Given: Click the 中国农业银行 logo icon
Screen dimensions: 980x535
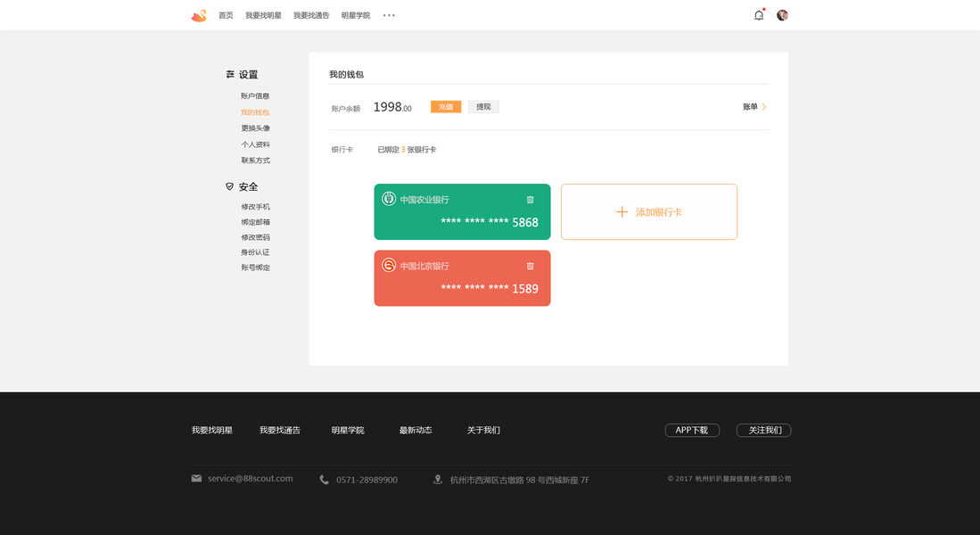Looking at the screenshot, I should tap(389, 199).
